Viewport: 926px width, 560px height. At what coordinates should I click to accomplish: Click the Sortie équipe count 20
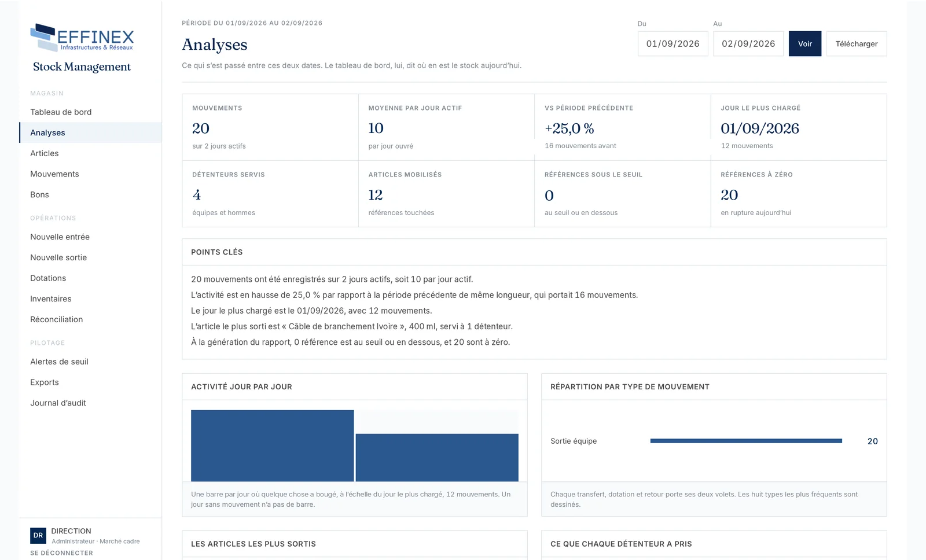(x=873, y=441)
